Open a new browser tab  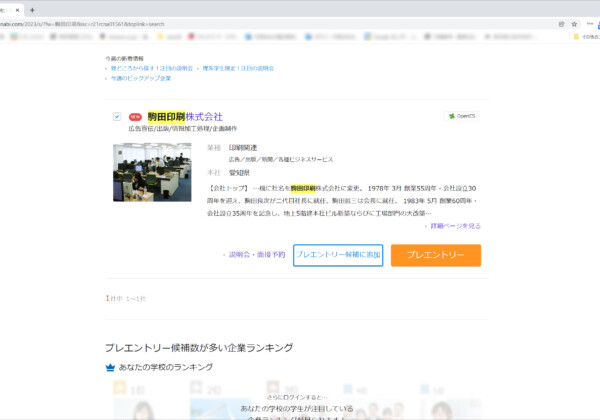pos(32,10)
